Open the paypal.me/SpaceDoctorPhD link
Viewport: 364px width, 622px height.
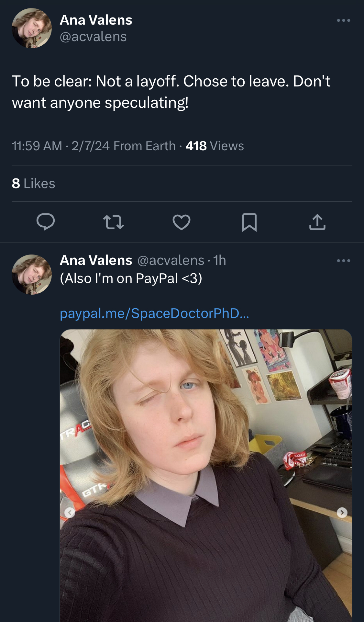155,313
